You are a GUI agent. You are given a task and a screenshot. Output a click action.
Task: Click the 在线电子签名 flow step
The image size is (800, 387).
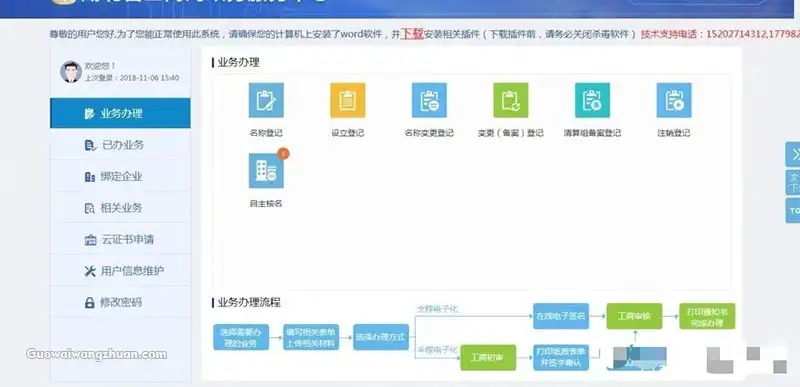pos(561,316)
